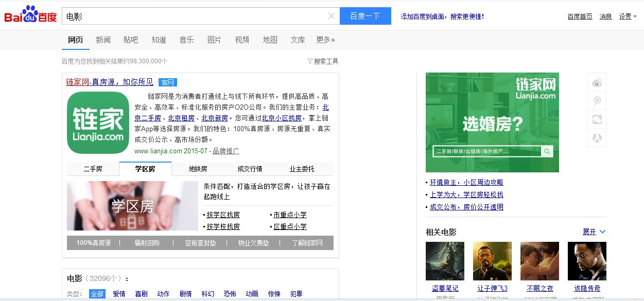Click 品牌推广 link

point(226,151)
